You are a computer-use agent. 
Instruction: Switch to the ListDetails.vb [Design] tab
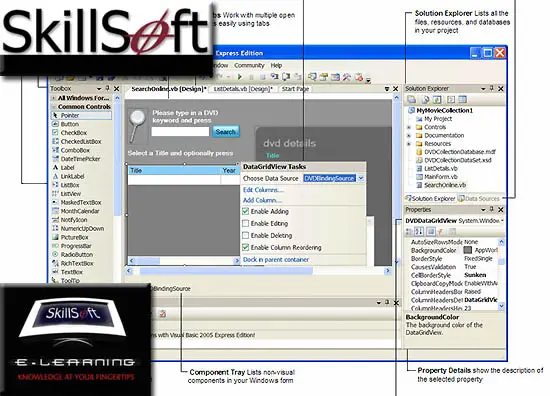click(243, 89)
